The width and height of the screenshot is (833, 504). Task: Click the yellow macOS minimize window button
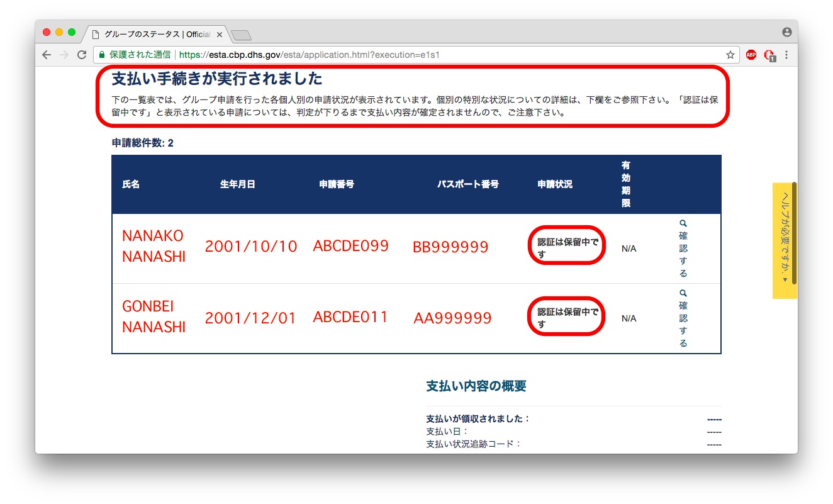[x=59, y=32]
